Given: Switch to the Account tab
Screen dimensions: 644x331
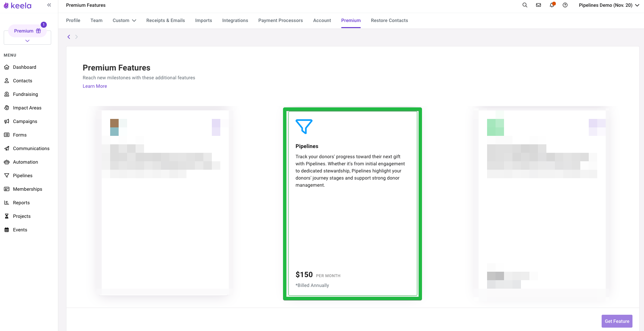Looking at the screenshot, I should click(322, 20).
